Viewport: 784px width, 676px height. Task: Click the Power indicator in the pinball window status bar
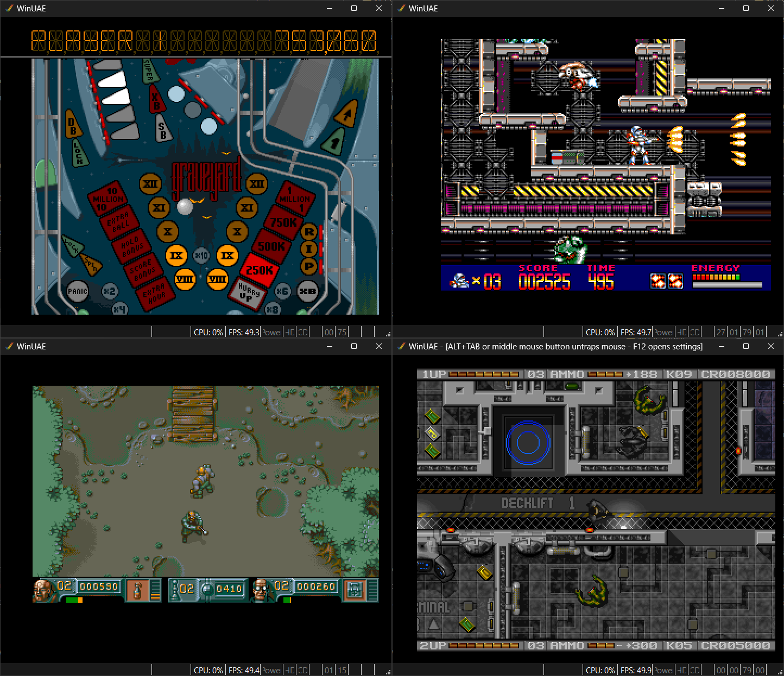click(272, 332)
